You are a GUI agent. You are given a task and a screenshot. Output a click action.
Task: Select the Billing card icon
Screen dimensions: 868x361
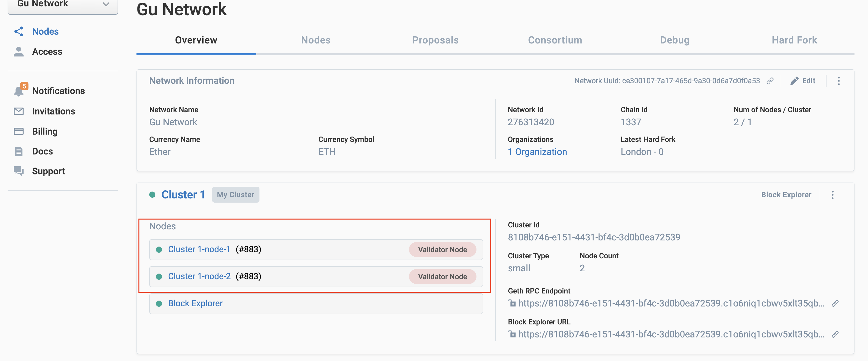point(18,131)
